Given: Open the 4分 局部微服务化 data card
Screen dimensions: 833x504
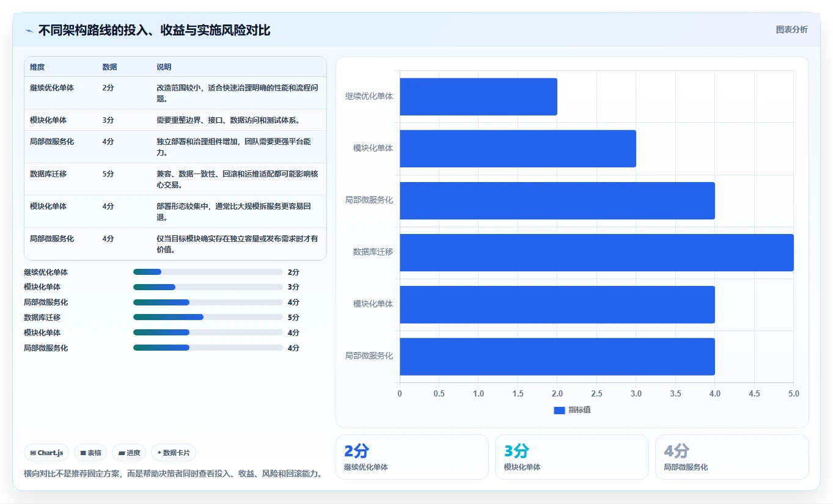Looking at the screenshot, I should [732, 457].
